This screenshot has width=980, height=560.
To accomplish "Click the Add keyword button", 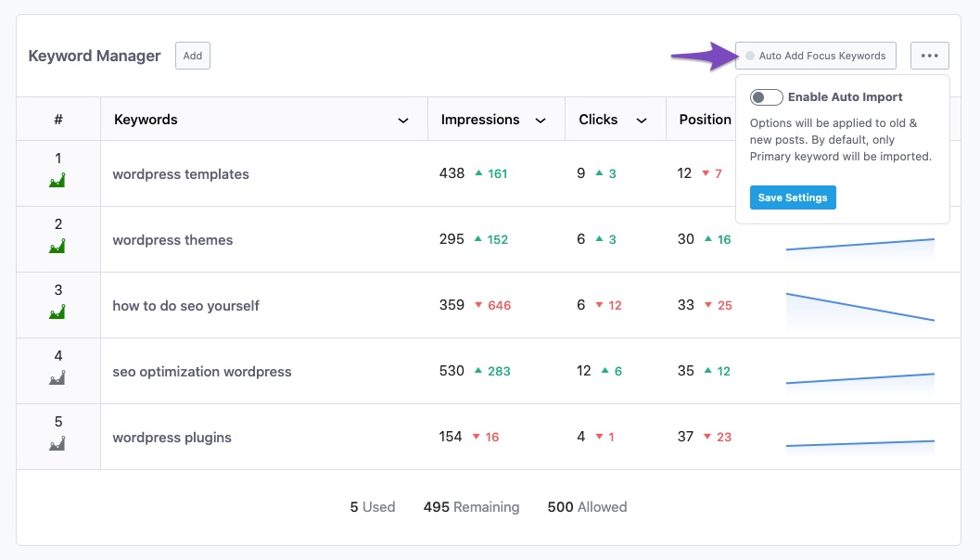I will tap(193, 56).
